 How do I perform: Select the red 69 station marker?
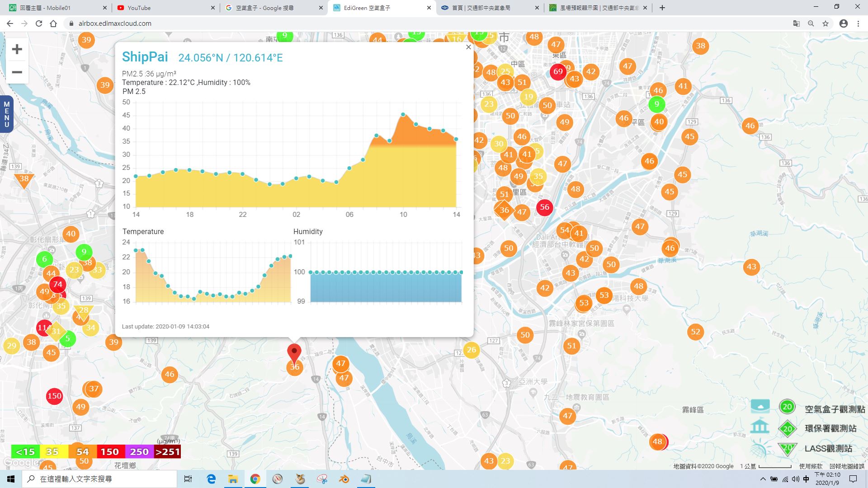558,71
